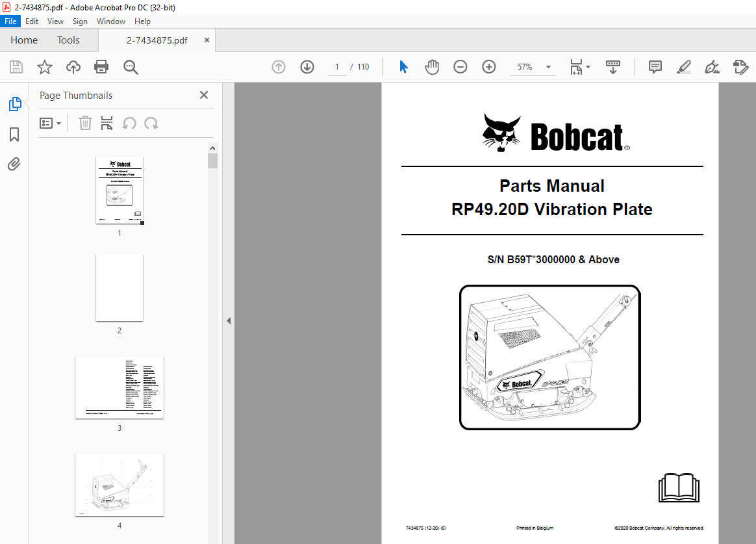Select page 3 thumbnail
This screenshot has width=756, height=544.
pos(120,387)
